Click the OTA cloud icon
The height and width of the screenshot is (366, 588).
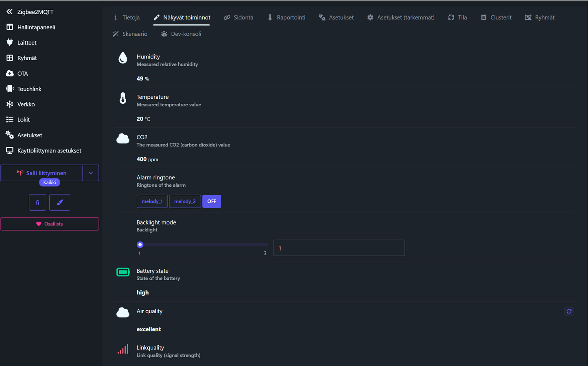pos(10,74)
